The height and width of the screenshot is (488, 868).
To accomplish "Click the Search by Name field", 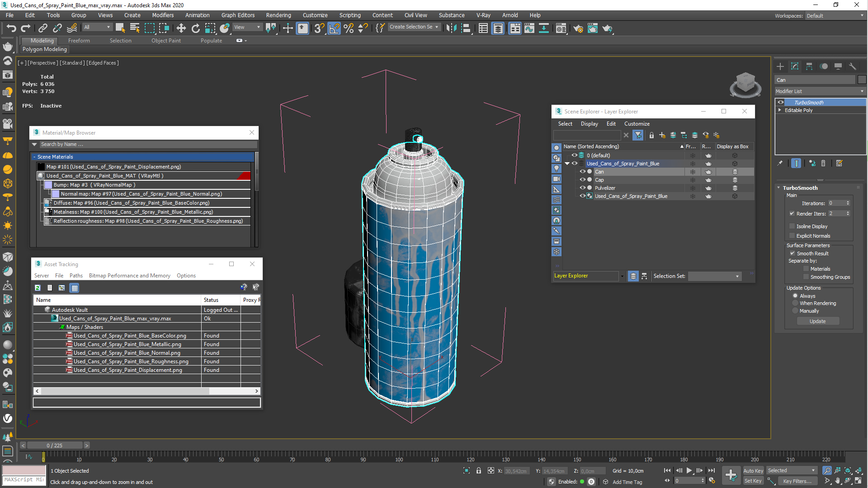I will 148,145.
